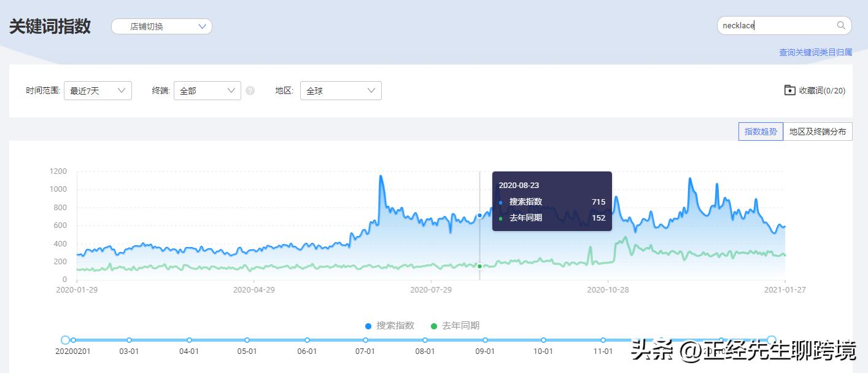This screenshot has width=868, height=373.
Task: Open the 店铺切换 dropdown
Action: click(161, 26)
